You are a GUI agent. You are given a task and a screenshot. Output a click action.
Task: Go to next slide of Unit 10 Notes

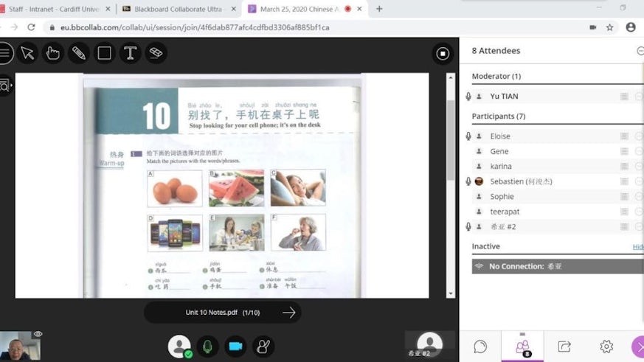288,313
